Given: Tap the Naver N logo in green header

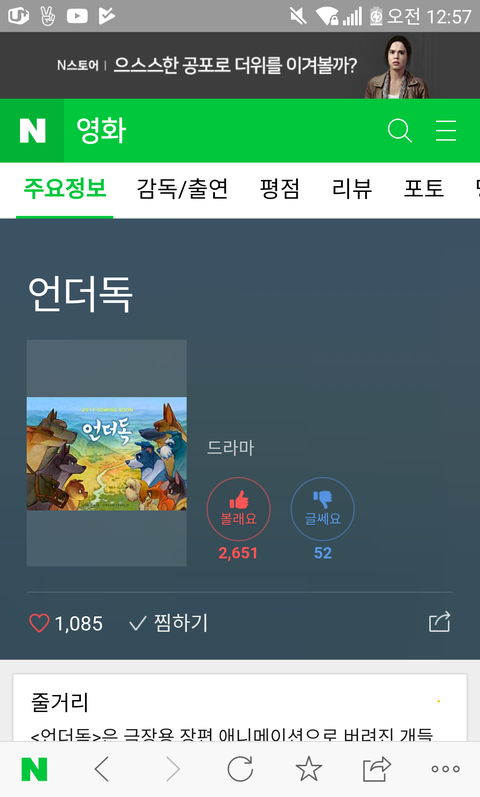Looking at the screenshot, I should [x=32, y=131].
